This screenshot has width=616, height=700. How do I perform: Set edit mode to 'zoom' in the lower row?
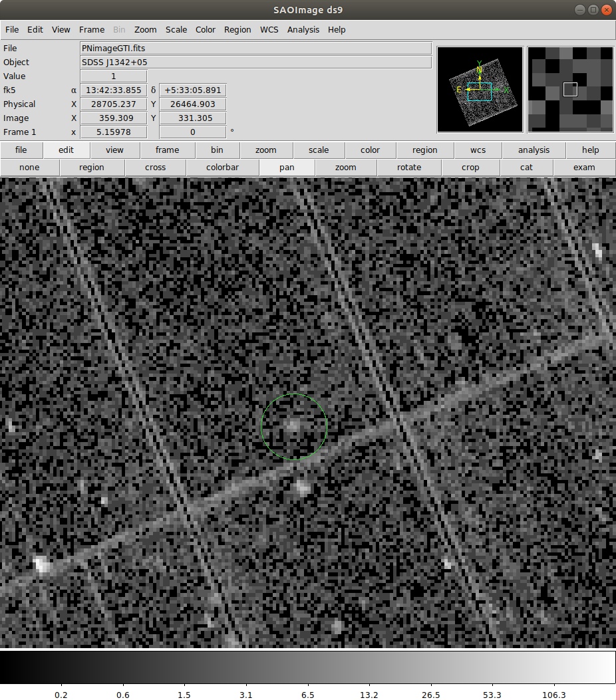click(346, 168)
